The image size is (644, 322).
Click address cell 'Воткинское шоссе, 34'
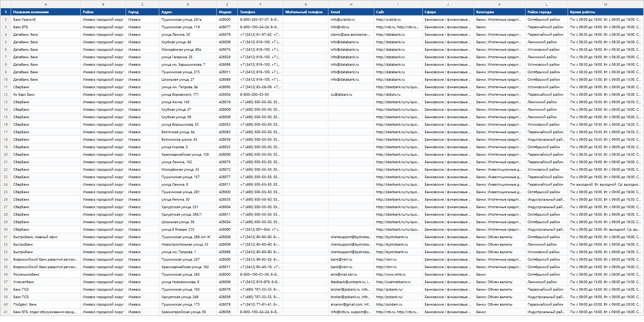(188, 140)
